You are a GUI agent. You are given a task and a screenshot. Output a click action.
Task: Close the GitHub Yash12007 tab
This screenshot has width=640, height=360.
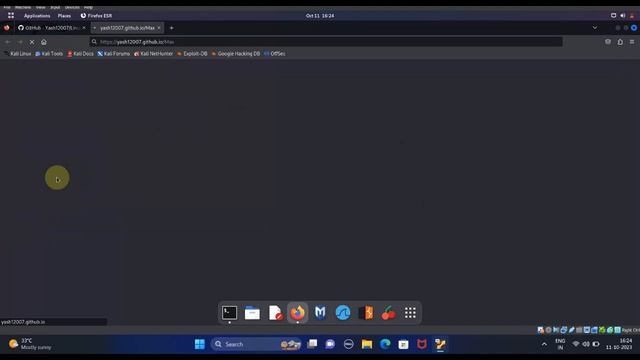84,28
